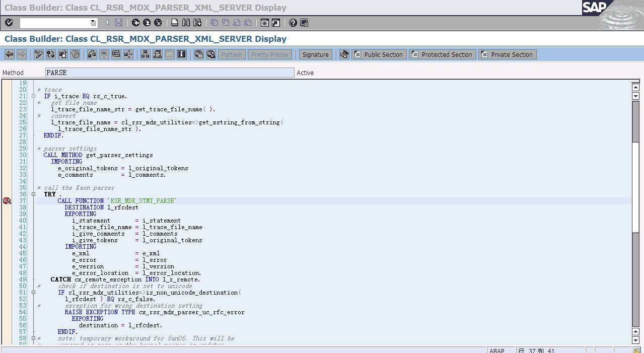The width and height of the screenshot is (644, 353).
Task: Click the set/delete session breakpoint icon
Action: click(x=198, y=54)
